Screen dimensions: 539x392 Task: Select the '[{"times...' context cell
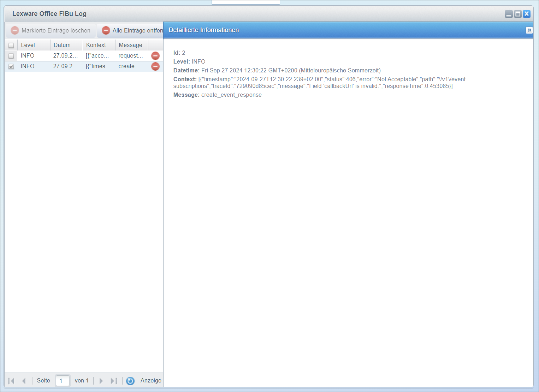(99, 66)
